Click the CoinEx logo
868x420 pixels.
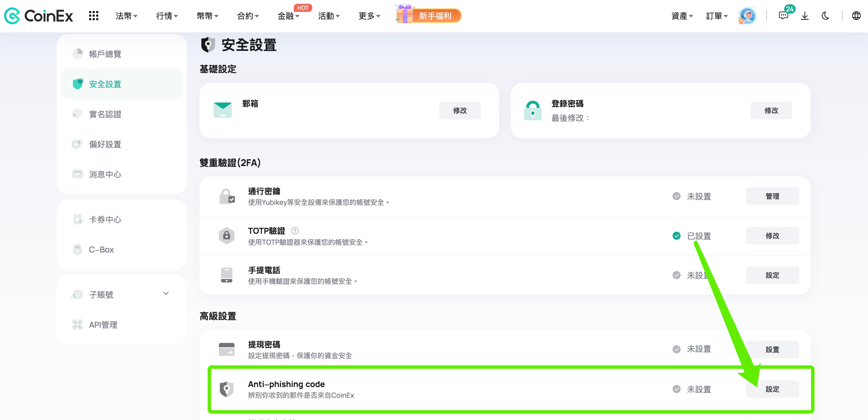coord(38,16)
